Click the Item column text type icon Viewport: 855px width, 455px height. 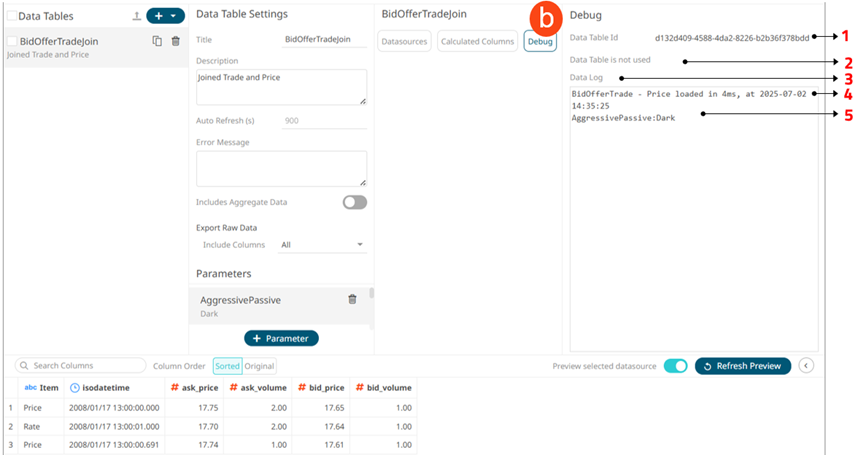pyautogui.click(x=30, y=387)
